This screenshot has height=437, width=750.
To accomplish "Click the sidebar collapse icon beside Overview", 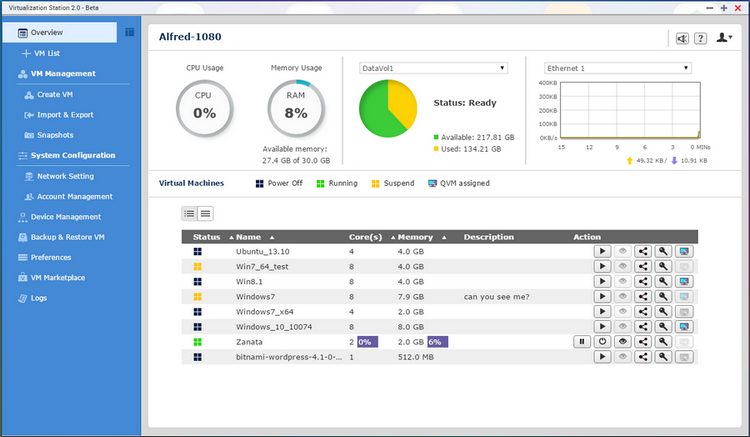I will pos(130,32).
